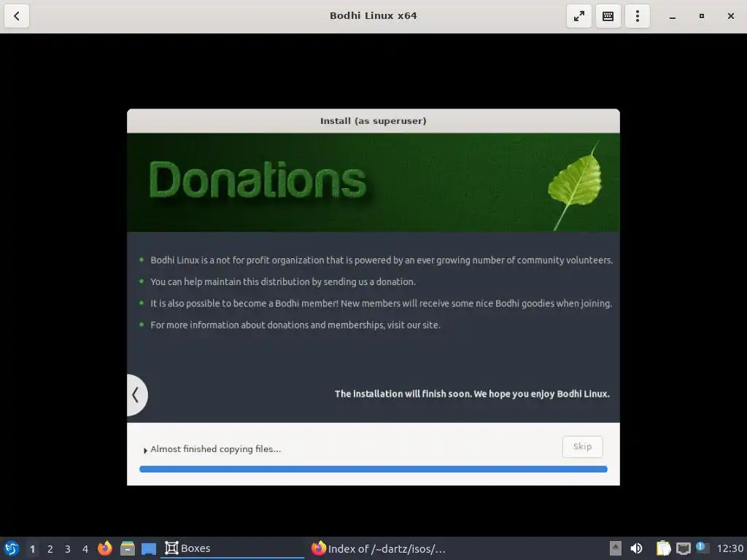Click the 'You can help maintain this distribution' line

click(x=283, y=281)
